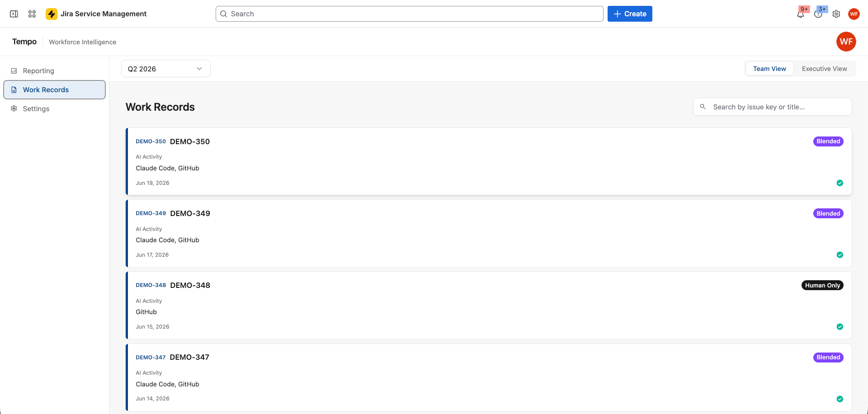Open notifications bell icon
The height and width of the screenshot is (414, 868).
(x=801, y=14)
